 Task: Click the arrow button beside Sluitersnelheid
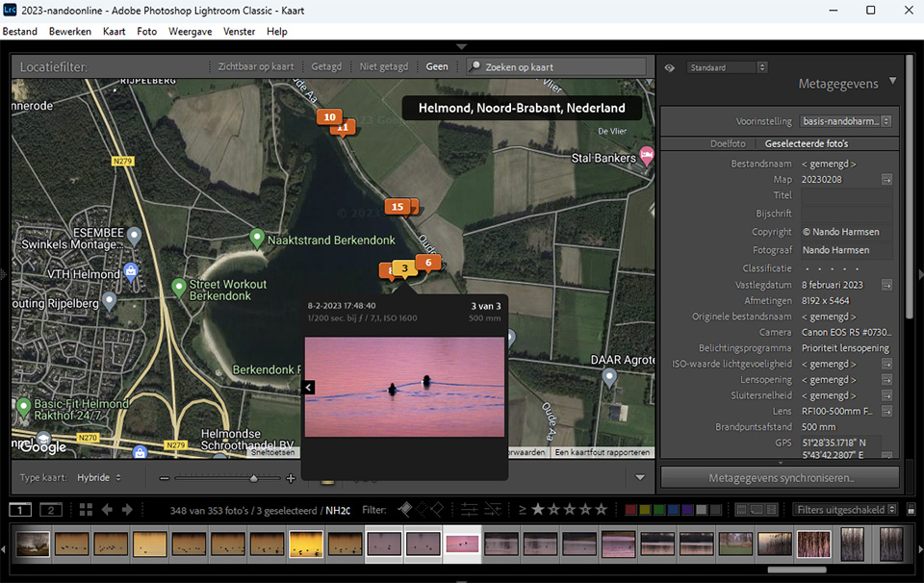pyautogui.click(x=886, y=395)
